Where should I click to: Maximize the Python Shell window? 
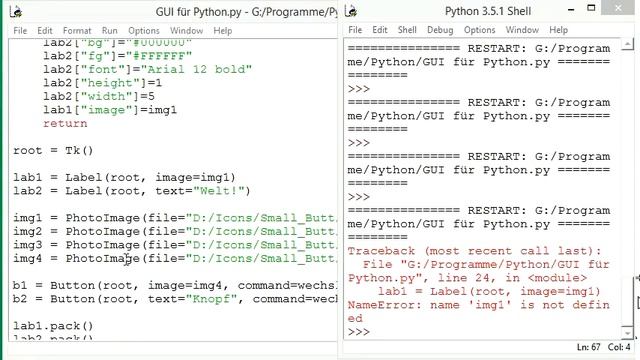click(x=591, y=8)
